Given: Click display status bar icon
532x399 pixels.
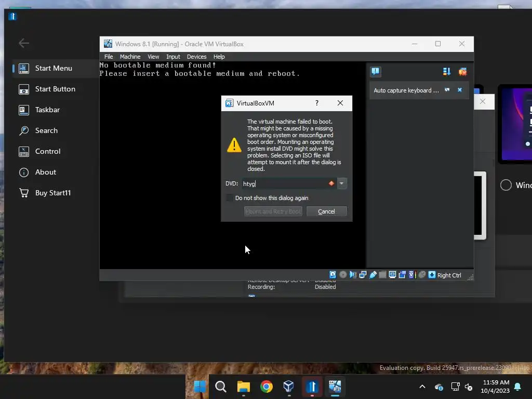Looking at the screenshot, I should click(x=392, y=275).
